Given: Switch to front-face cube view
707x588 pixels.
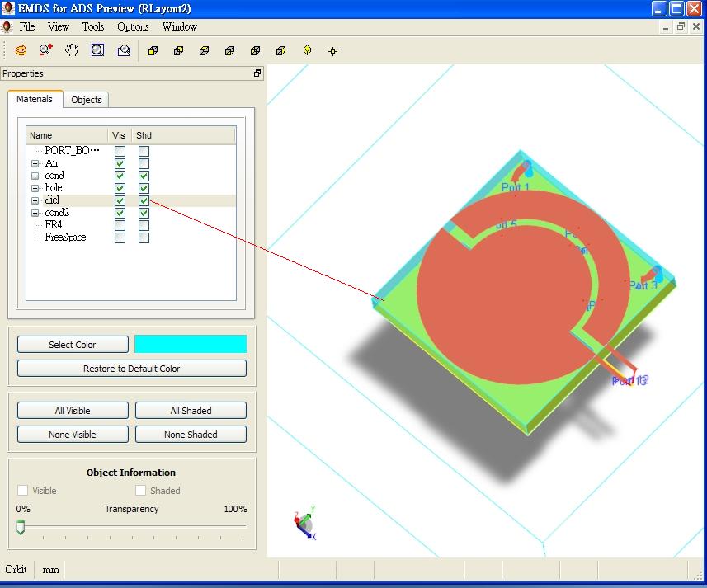Looking at the screenshot, I should tap(153, 51).
